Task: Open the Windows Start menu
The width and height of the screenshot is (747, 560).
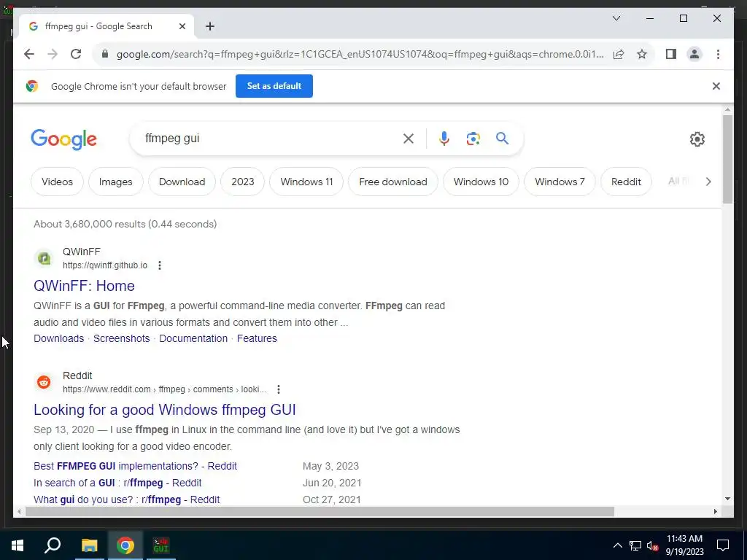Action: pos(18,545)
